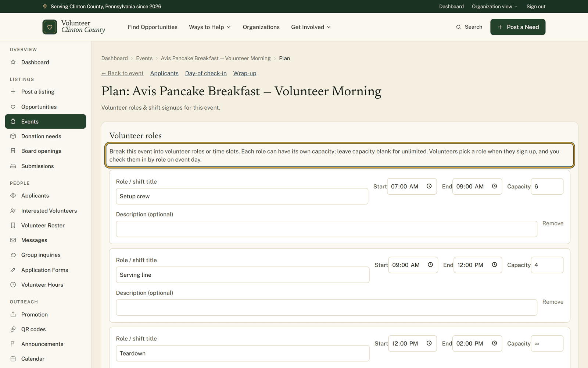Click the plus icon on Post a Need
The height and width of the screenshot is (368, 588).
click(x=500, y=27)
